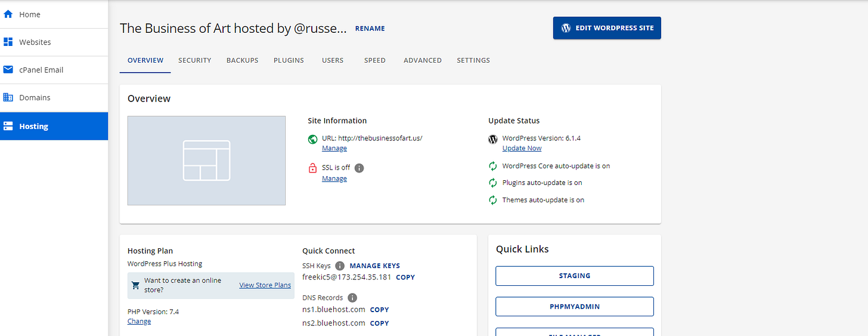This screenshot has width=868, height=336.
Task: Click Manage link under SSL is off
Action: tap(334, 178)
